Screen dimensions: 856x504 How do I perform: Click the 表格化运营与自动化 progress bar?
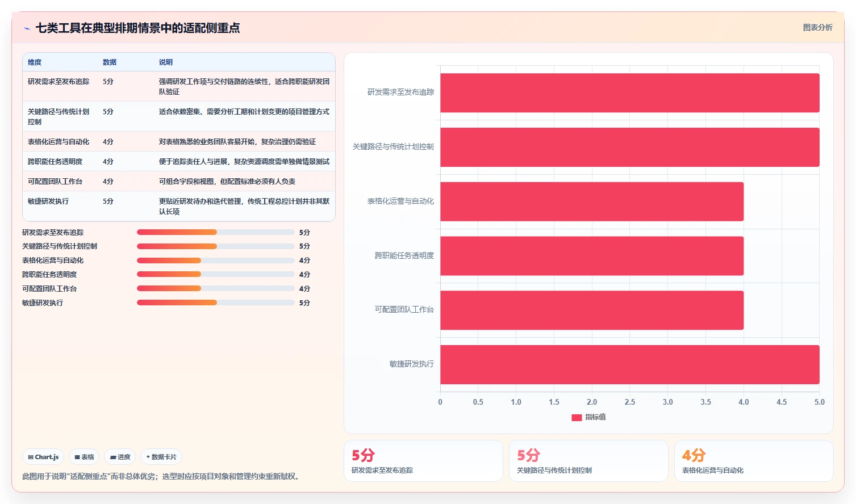tap(215, 261)
